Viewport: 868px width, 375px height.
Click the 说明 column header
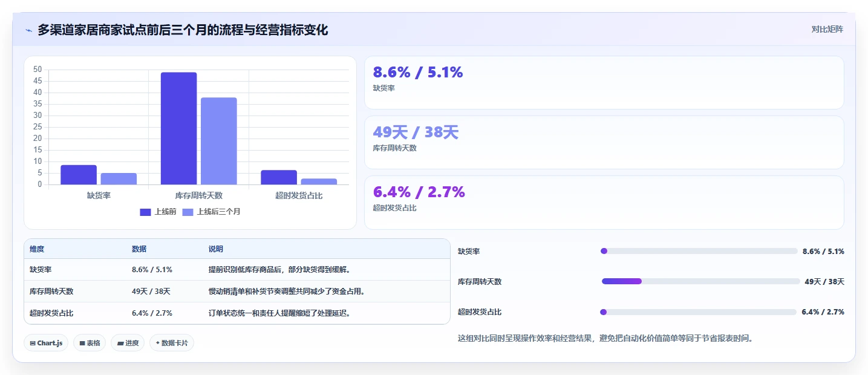tap(216, 249)
